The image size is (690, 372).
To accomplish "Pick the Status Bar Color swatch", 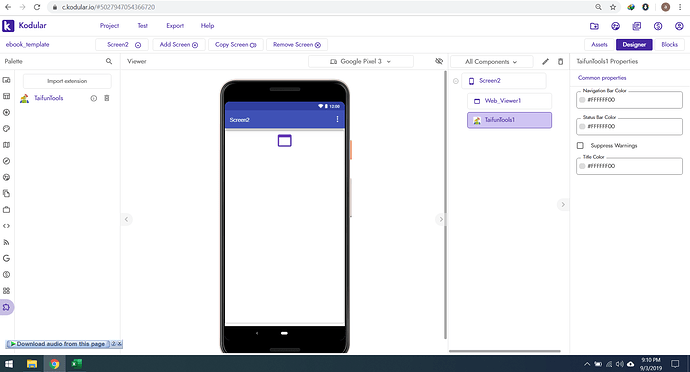I will coord(582,126).
